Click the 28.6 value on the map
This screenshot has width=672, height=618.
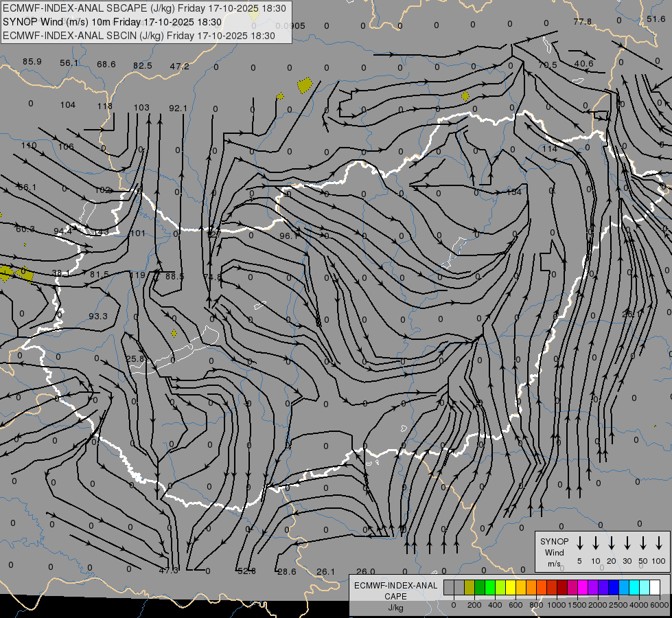(287, 572)
